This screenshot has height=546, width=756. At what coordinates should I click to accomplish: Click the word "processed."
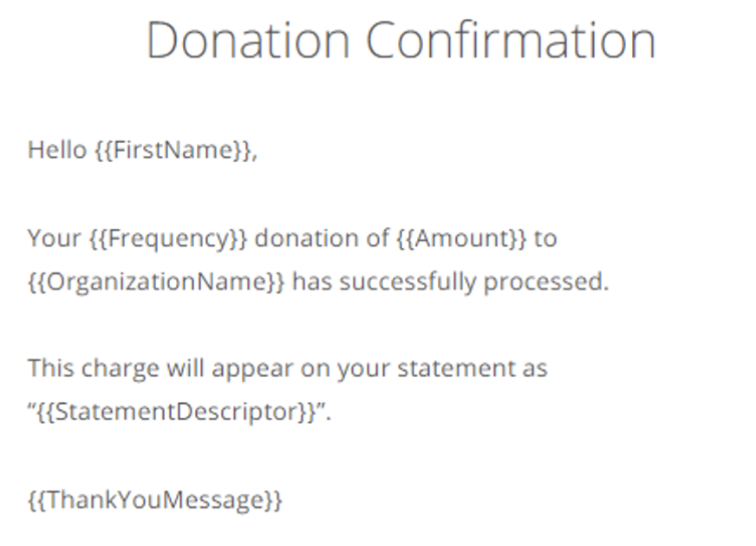546,283
